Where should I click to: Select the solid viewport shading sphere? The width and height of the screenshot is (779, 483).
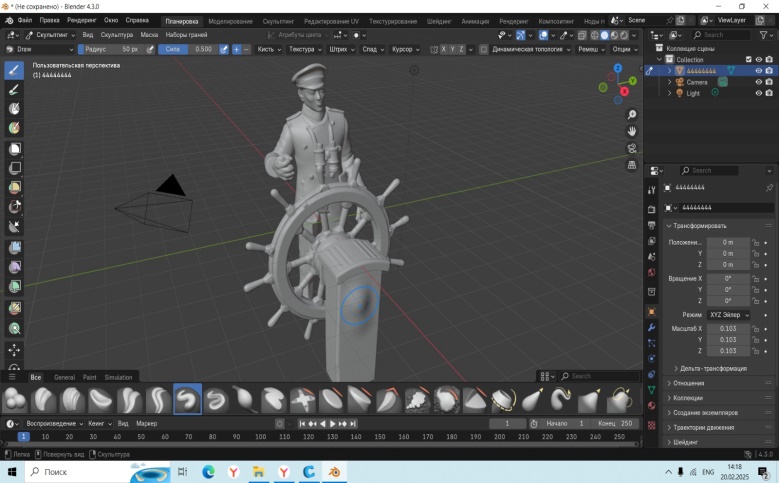[604, 35]
